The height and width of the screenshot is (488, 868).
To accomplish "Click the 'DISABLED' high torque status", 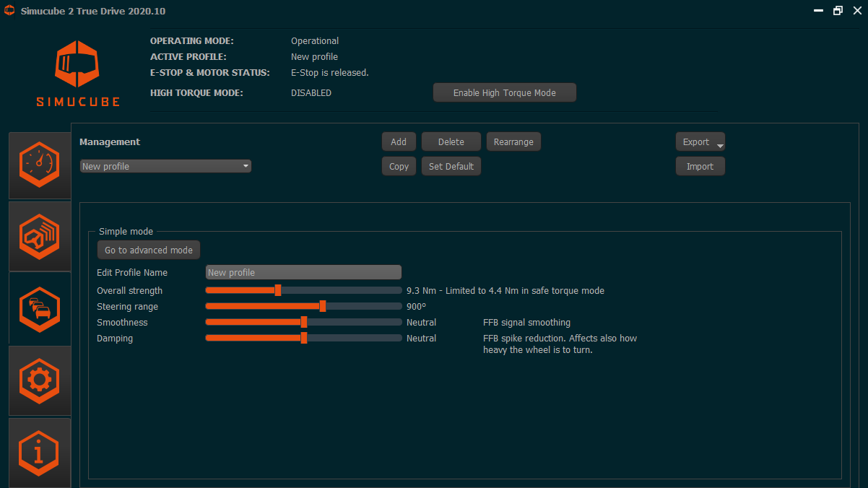I will [311, 93].
